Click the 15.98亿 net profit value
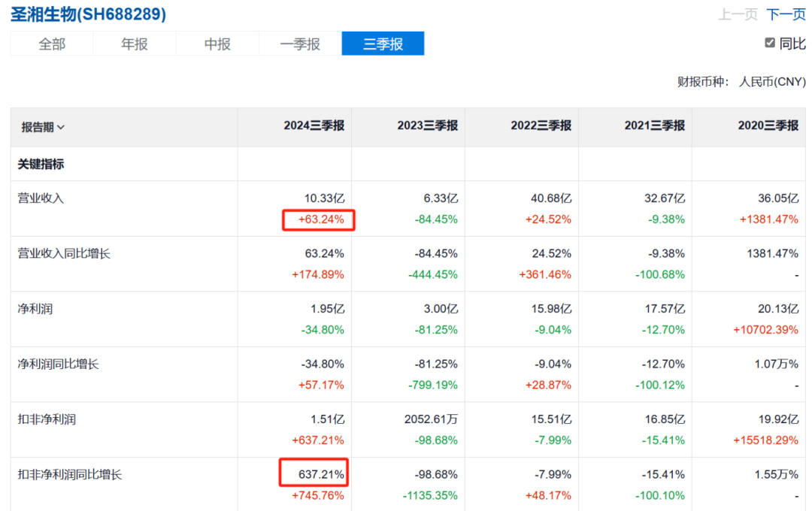 coord(551,309)
